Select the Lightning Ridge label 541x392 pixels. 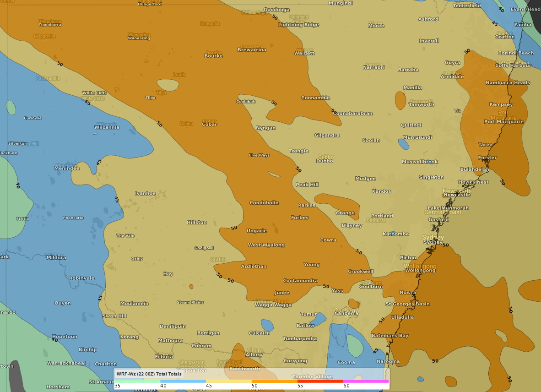click(298, 25)
